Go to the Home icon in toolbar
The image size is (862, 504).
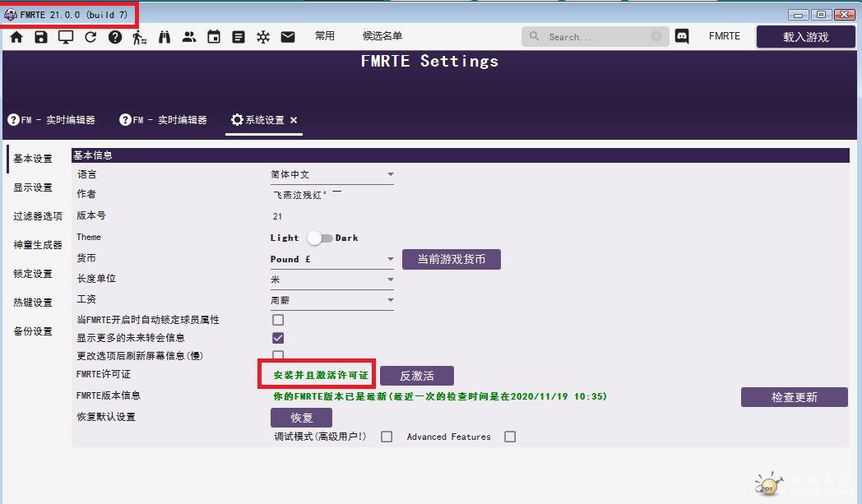coord(16,37)
